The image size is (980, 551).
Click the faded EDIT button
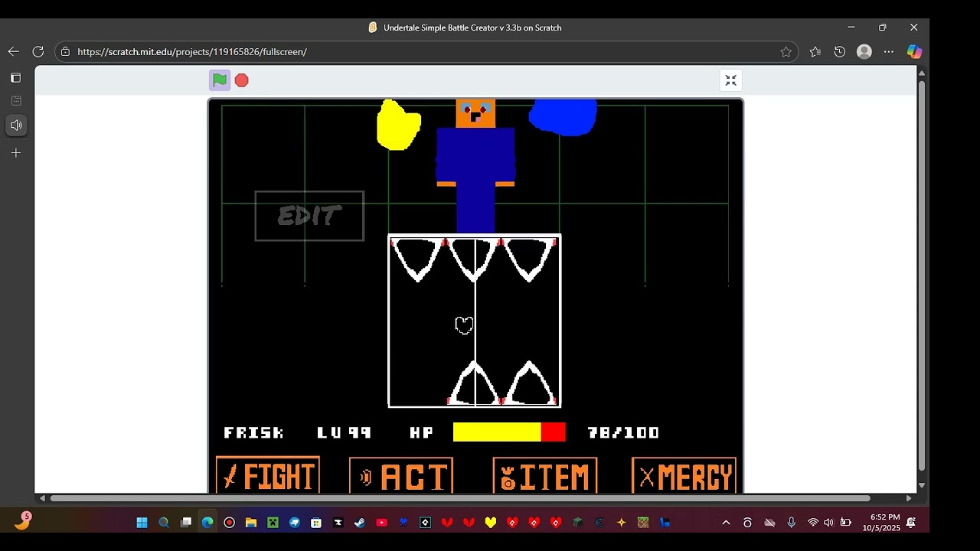pos(309,216)
